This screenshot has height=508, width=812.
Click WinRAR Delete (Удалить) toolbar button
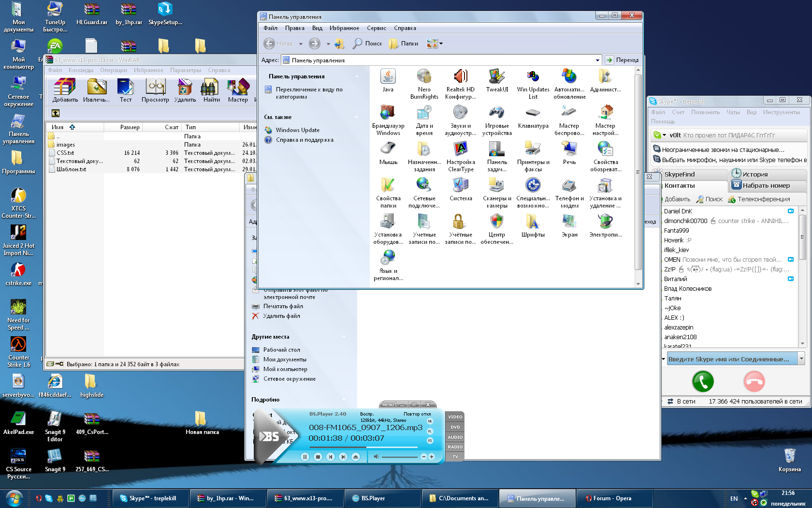[x=185, y=90]
